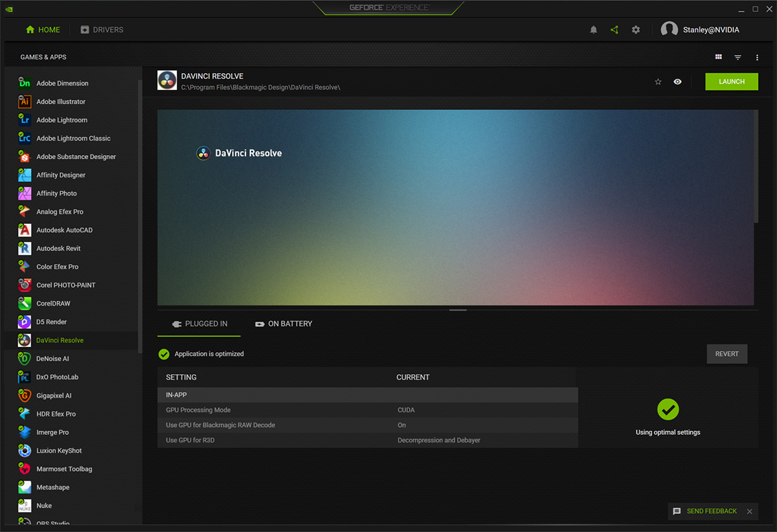Open the notifications bell icon

[593, 30]
